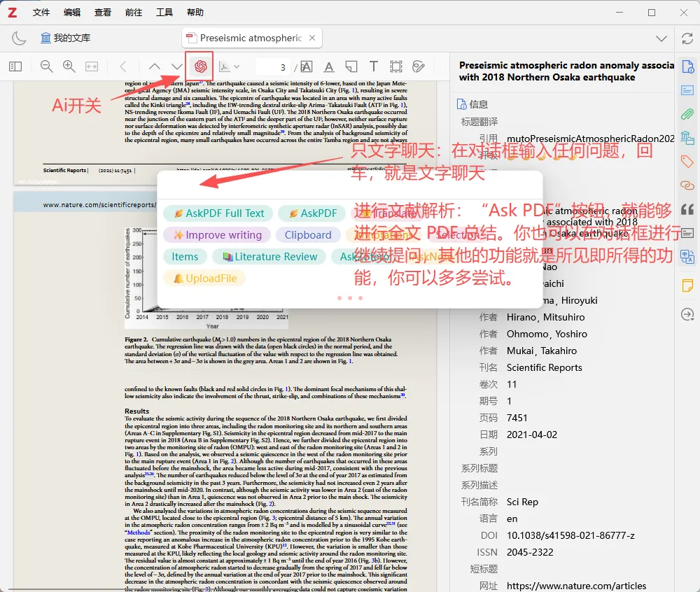Image resolution: width=700 pixels, height=592 pixels.
Task: Select the underline text annotation tool
Action: (x=329, y=66)
